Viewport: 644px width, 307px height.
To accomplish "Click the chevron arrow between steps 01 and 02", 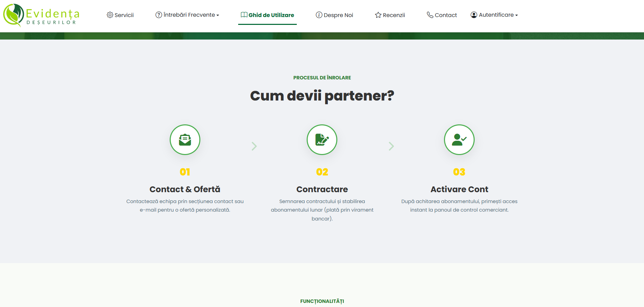I will click(254, 146).
